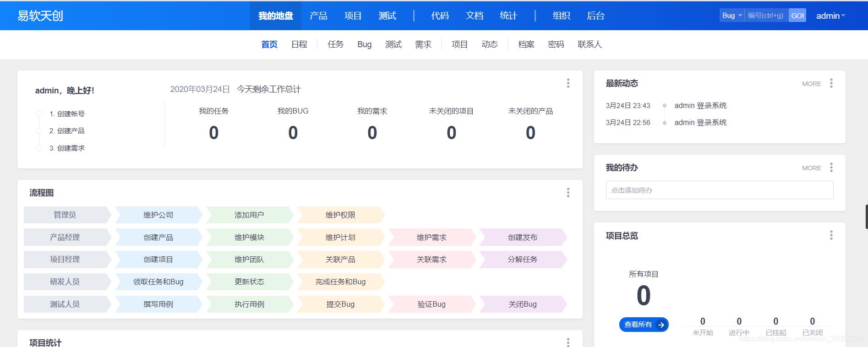The image size is (868, 347).
Task: Click 关闭Bug flow step
Action: 523,304
